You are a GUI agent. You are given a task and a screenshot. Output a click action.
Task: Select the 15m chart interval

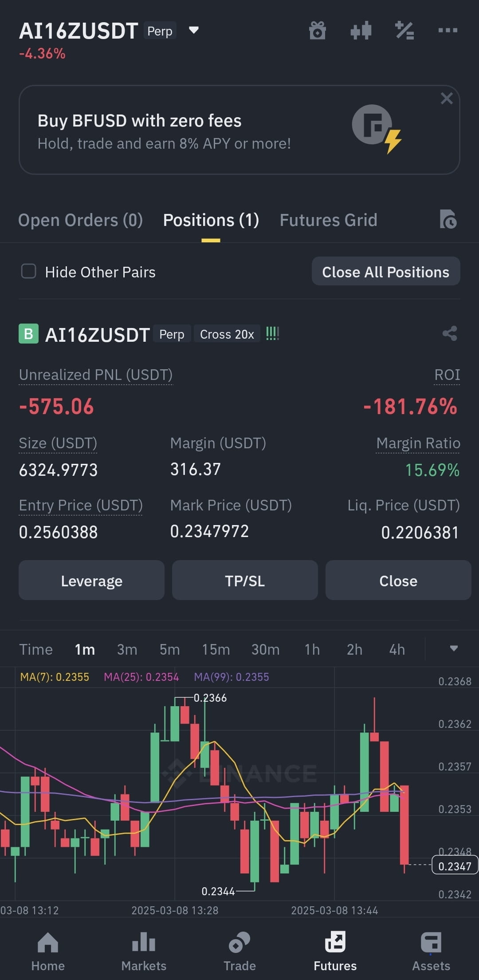pos(216,650)
